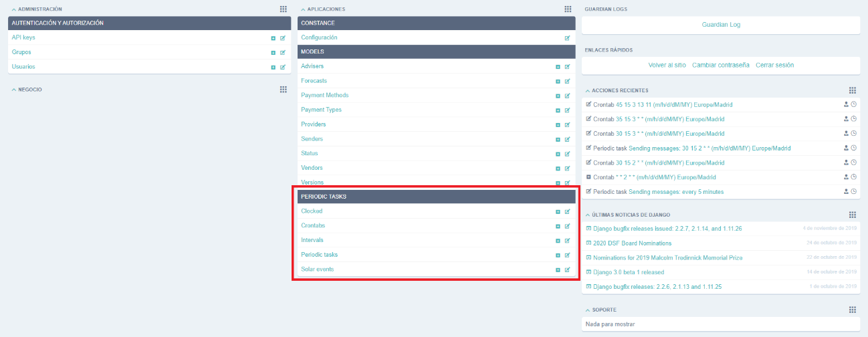Click Cambiar contraseña quick link
This screenshot has height=337, width=868.
(720, 65)
